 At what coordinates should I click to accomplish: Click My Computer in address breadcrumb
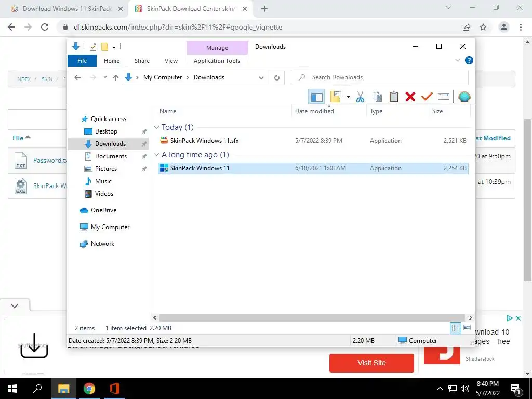click(163, 77)
